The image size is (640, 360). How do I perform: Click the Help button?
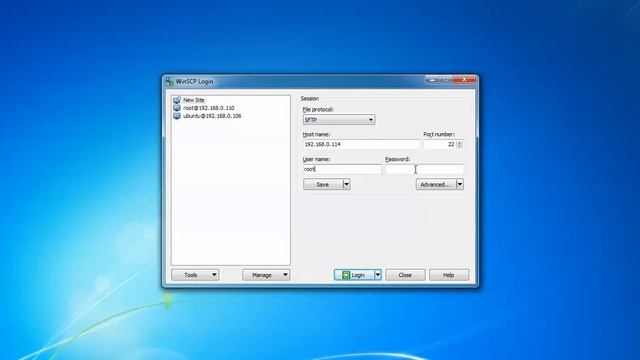(x=449, y=275)
